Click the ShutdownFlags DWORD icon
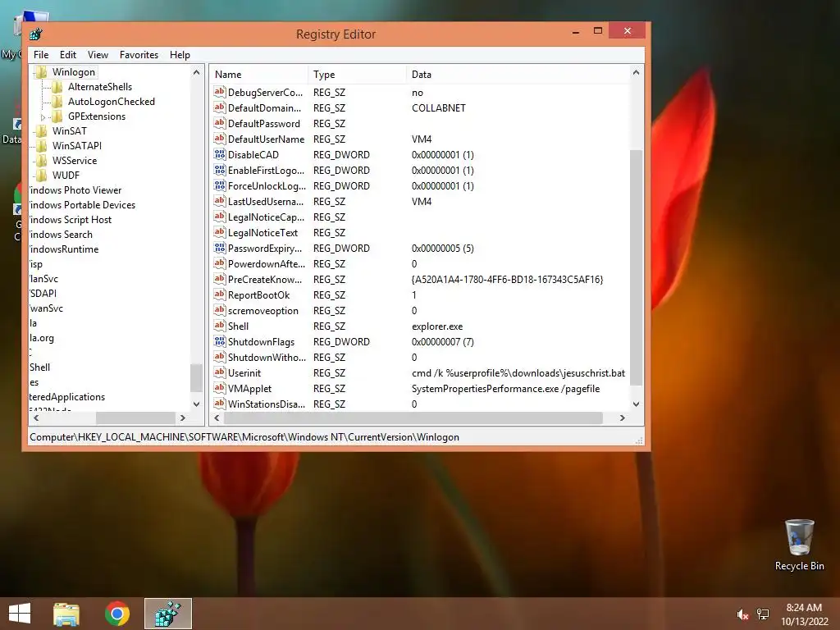The width and height of the screenshot is (840, 630). click(220, 340)
